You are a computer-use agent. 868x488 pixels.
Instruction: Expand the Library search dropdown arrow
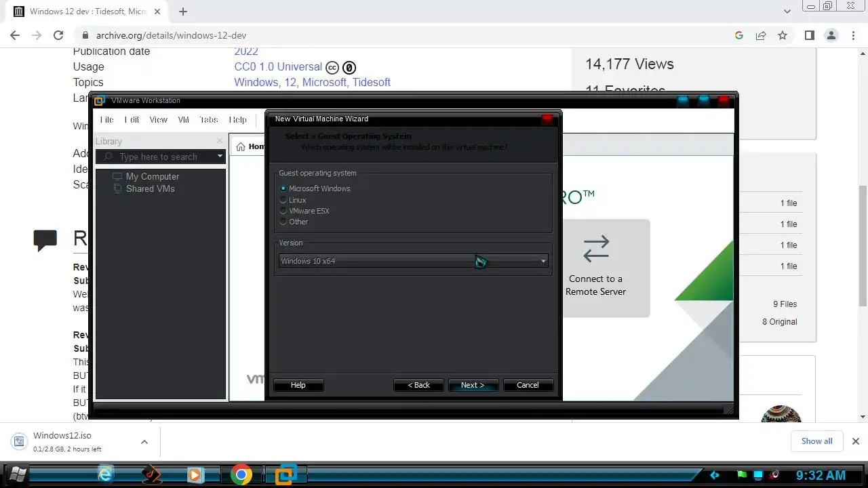pos(220,157)
